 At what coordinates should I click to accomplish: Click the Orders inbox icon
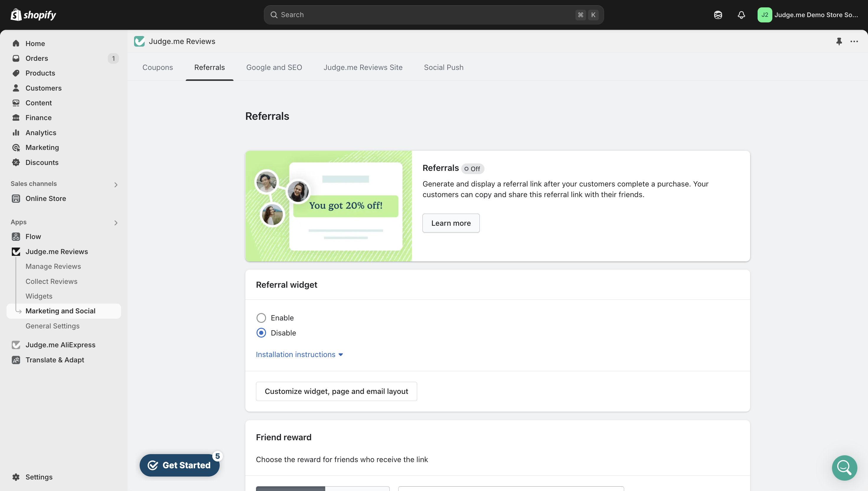(16, 58)
